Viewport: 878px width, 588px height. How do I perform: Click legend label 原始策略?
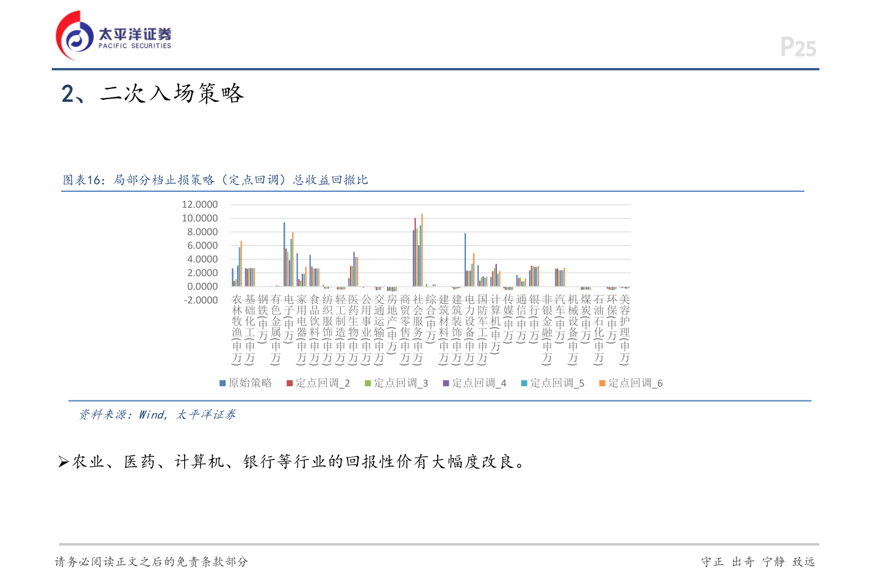click(250, 383)
